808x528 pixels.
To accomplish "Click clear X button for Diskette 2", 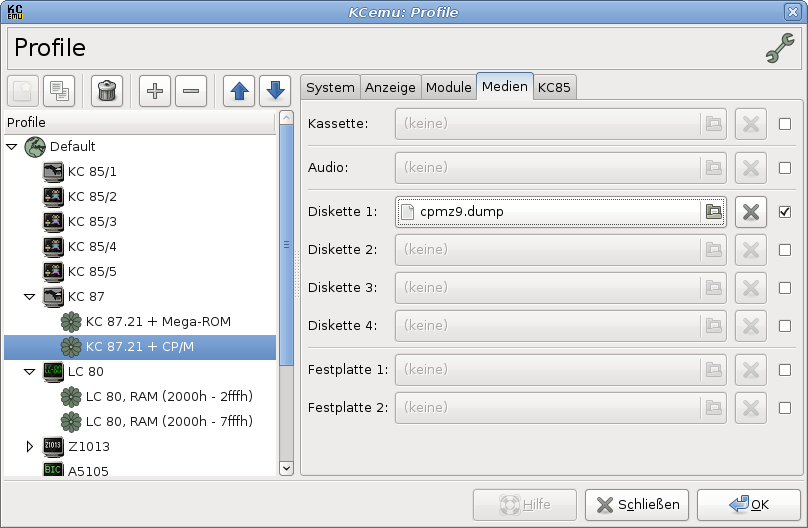I will [x=751, y=250].
